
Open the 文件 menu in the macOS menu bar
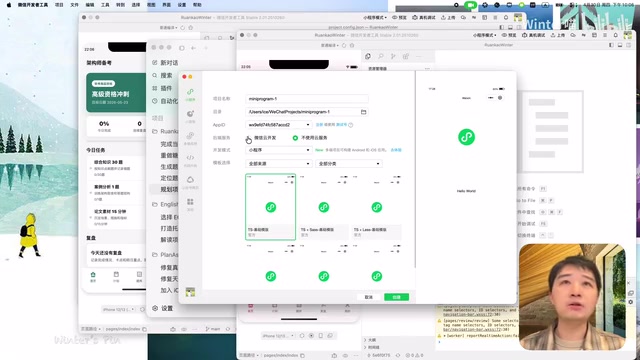74,5
